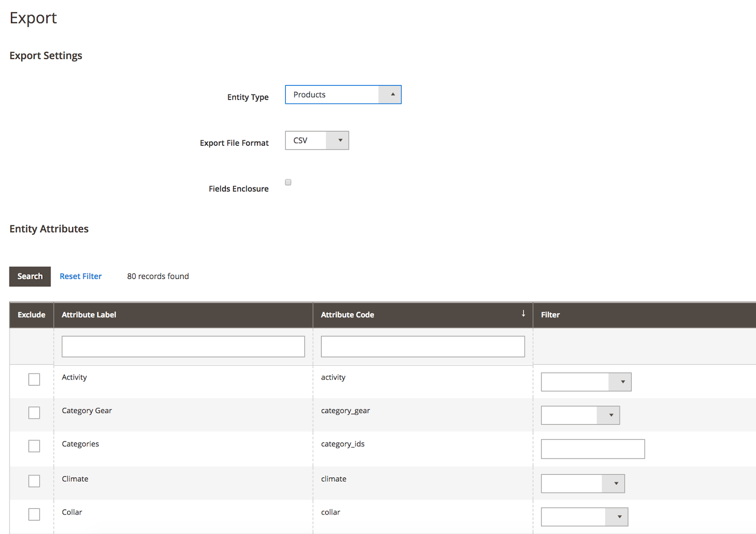Open the filter dropdown for climate

(583, 483)
